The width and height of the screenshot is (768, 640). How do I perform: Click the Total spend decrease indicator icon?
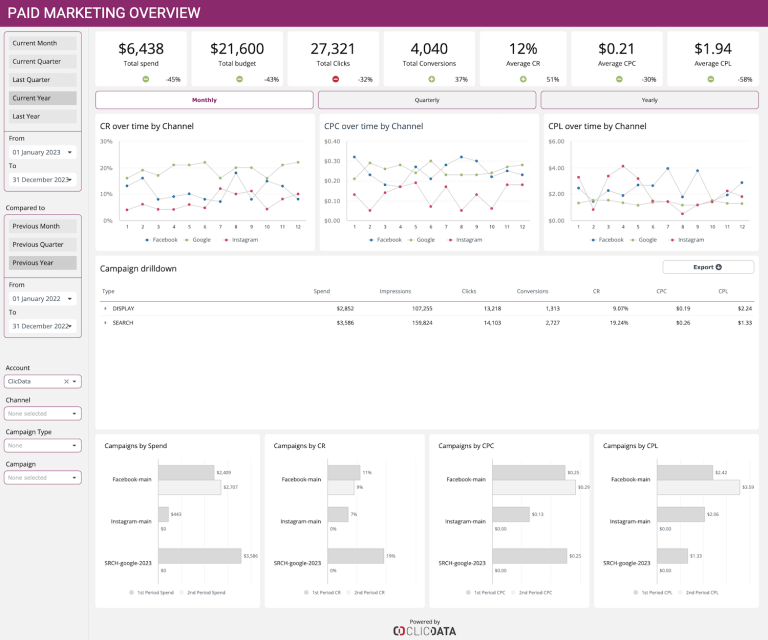point(145,79)
